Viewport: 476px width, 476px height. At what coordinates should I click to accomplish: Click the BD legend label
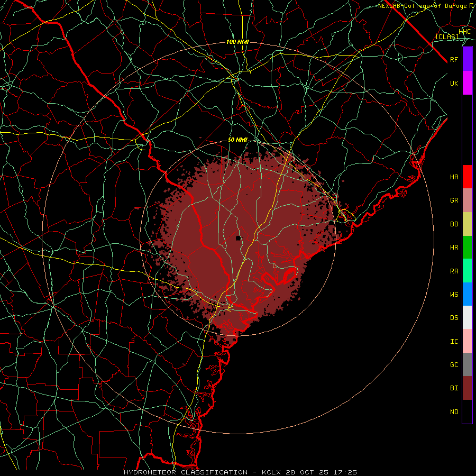(454, 224)
